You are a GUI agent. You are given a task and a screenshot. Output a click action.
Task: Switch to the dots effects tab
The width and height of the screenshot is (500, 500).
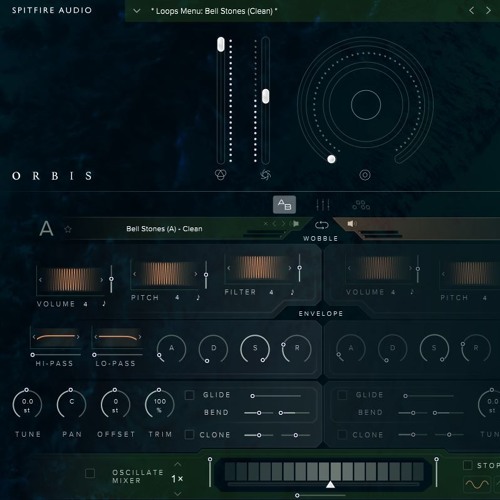pos(361,205)
